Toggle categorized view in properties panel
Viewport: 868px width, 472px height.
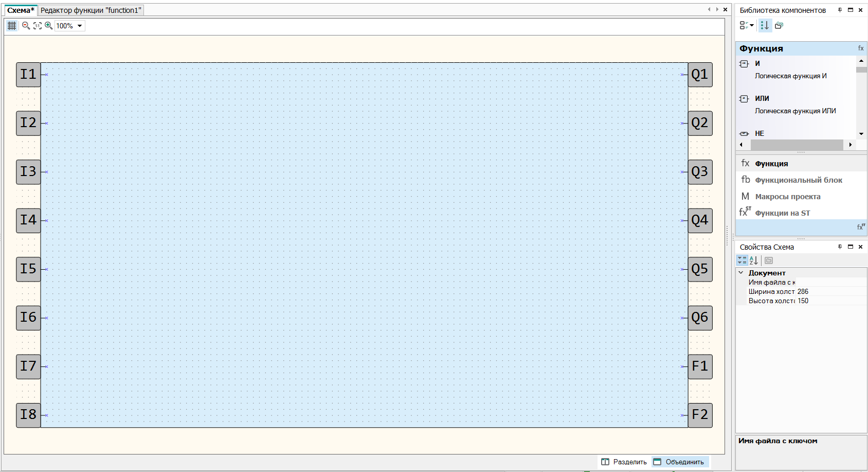(742, 260)
